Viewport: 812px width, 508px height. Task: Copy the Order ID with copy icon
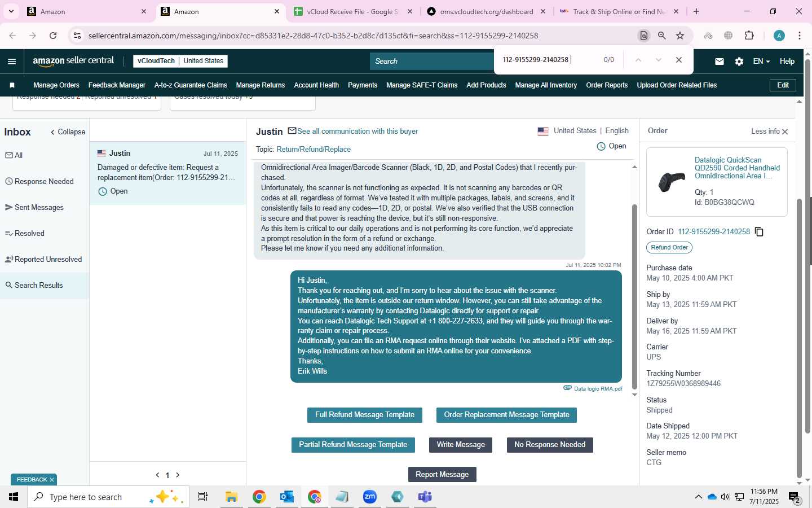point(759,232)
